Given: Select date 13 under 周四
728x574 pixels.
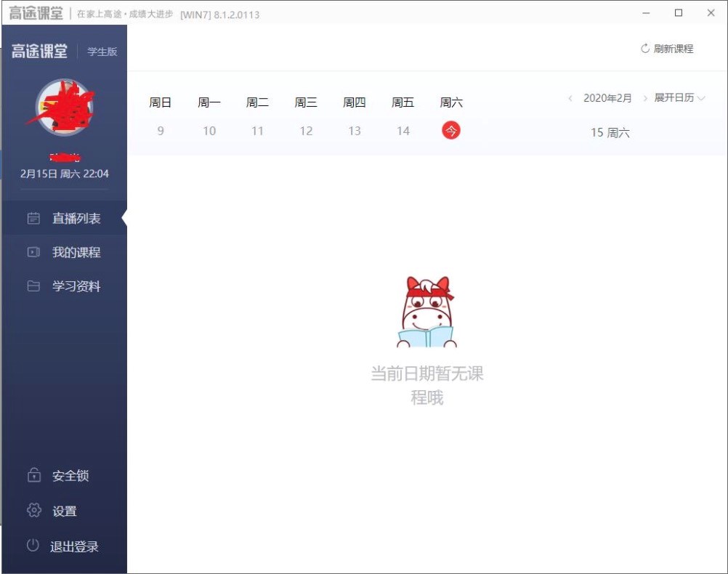Looking at the screenshot, I should 355,131.
